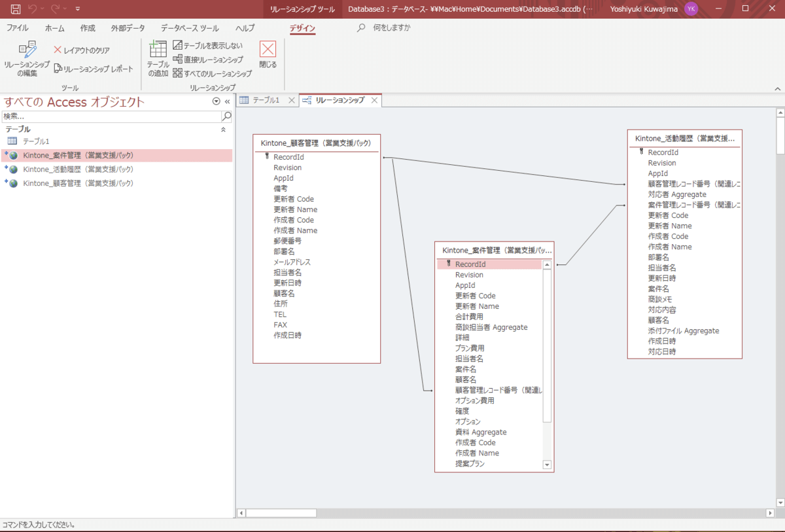Open the ファイル menu tab
The image size is (785, 532).
(x=18, y=28)
